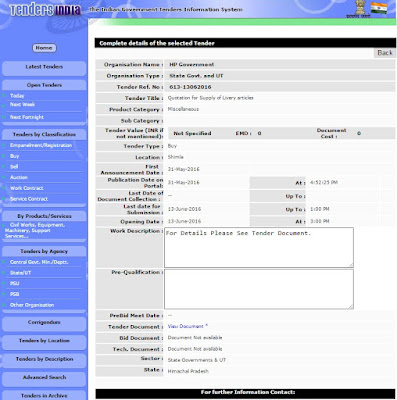The image size is (397, 400).
Task: Click the Tenders India logo
Action: click(x=45, y=10)
